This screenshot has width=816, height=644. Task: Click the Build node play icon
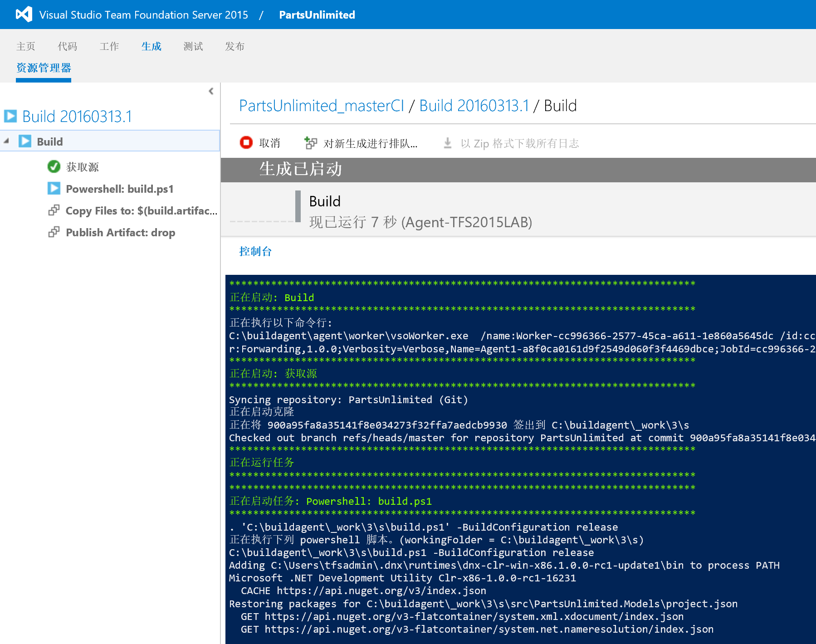[x=25, y=141]
